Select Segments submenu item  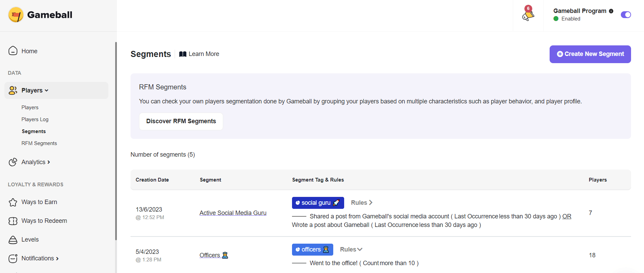pyautogui.click(x=34, y=131)
